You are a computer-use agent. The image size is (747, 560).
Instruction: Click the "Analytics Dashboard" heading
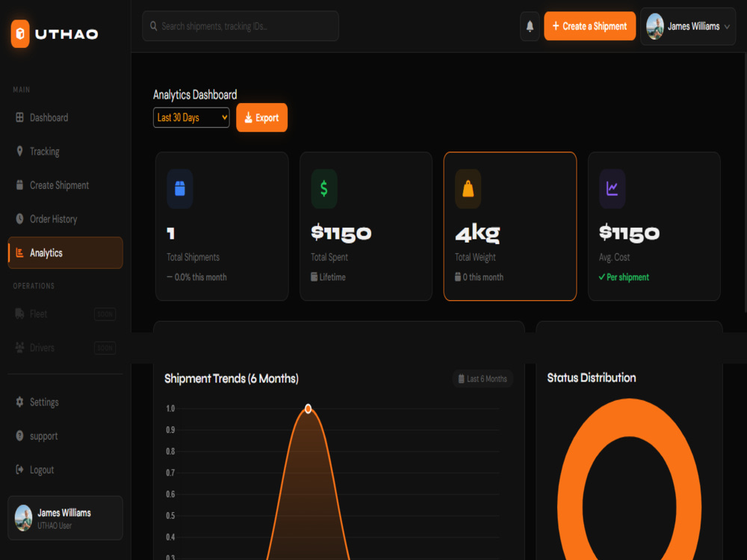(195, 95)
